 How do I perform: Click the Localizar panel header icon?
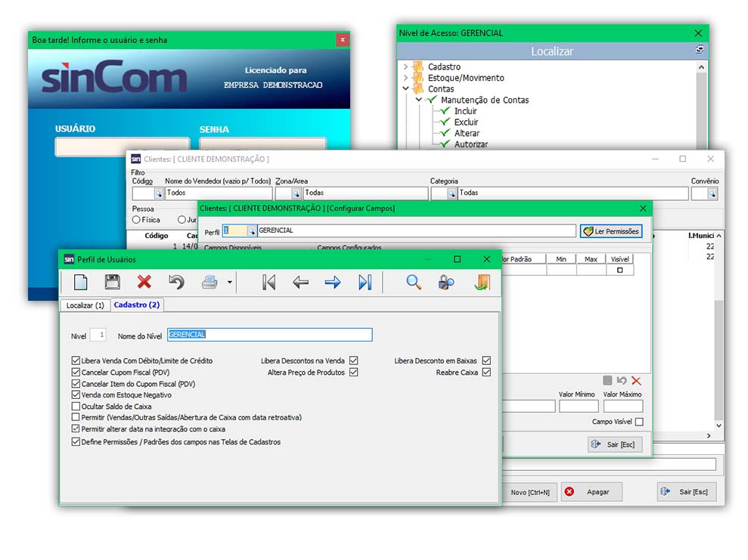(700, 49)
